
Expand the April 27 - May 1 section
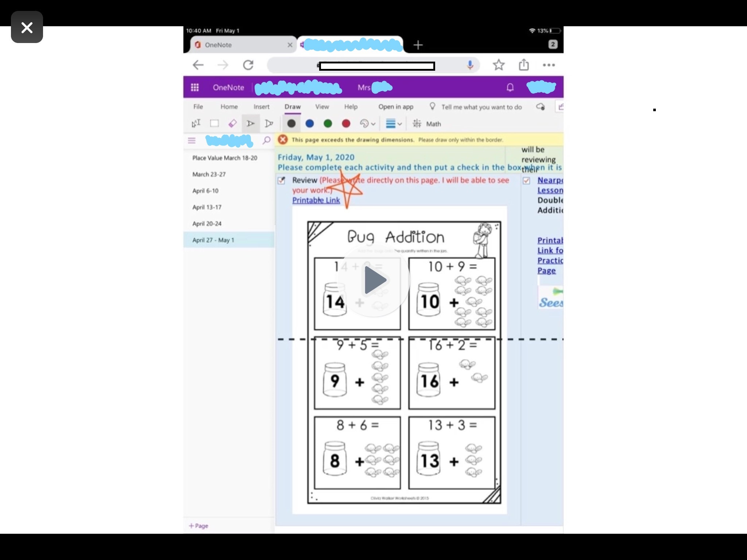coord(213,240)
